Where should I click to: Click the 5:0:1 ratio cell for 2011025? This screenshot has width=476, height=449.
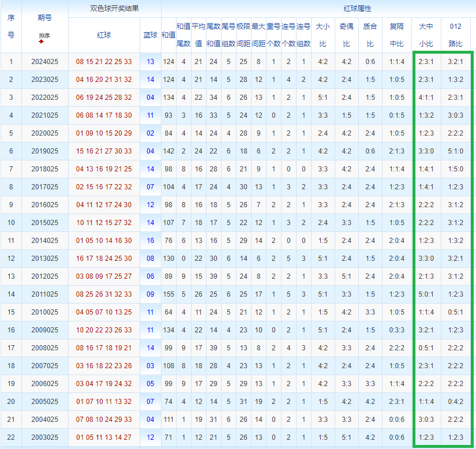[x=426, y=294]
